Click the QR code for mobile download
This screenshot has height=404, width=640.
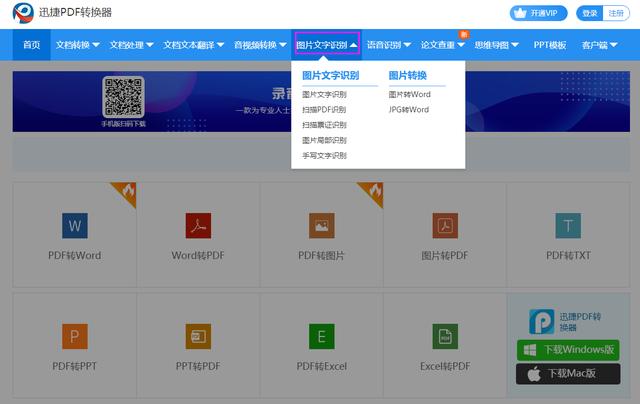pyautogui.click(x=123, y=97)
